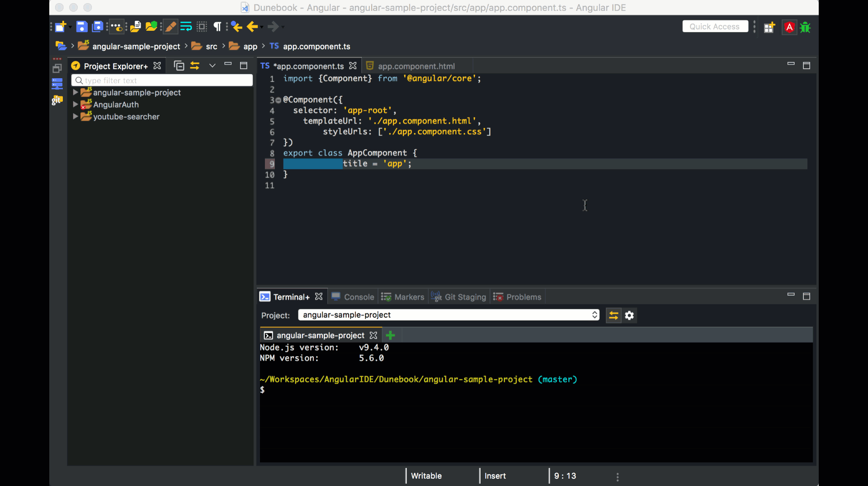This screenshot has width=868, height=486.
Task: Open the Project dropdown in Terminal+
Action: 448,315
